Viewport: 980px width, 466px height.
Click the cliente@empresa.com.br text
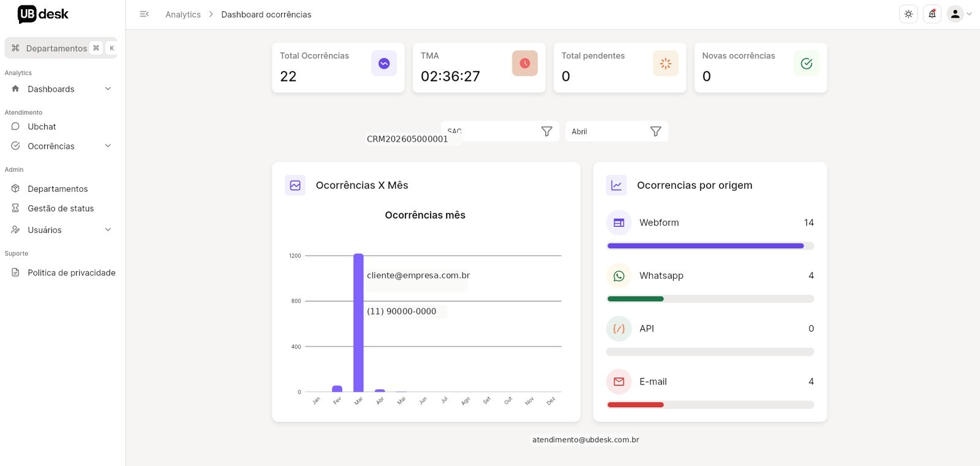pyautogui.click(x=418, y=275)
